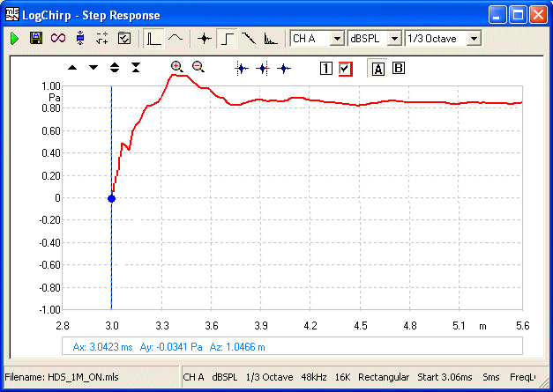Click the third plain marker icon
The image size is (553, 392).
284,69
